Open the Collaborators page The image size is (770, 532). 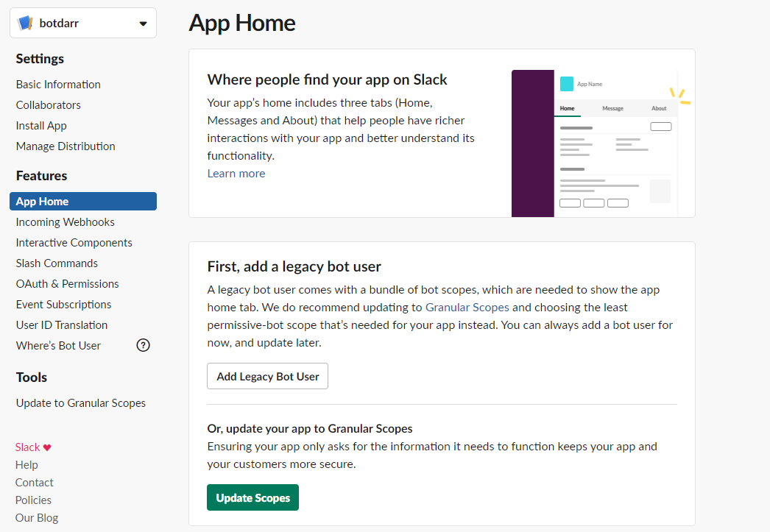48,105
